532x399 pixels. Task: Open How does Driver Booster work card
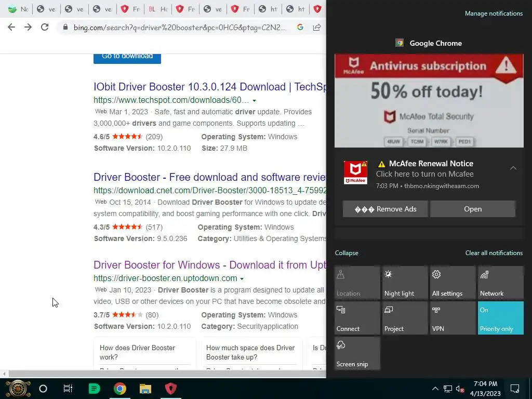click(x=145, y=353)
